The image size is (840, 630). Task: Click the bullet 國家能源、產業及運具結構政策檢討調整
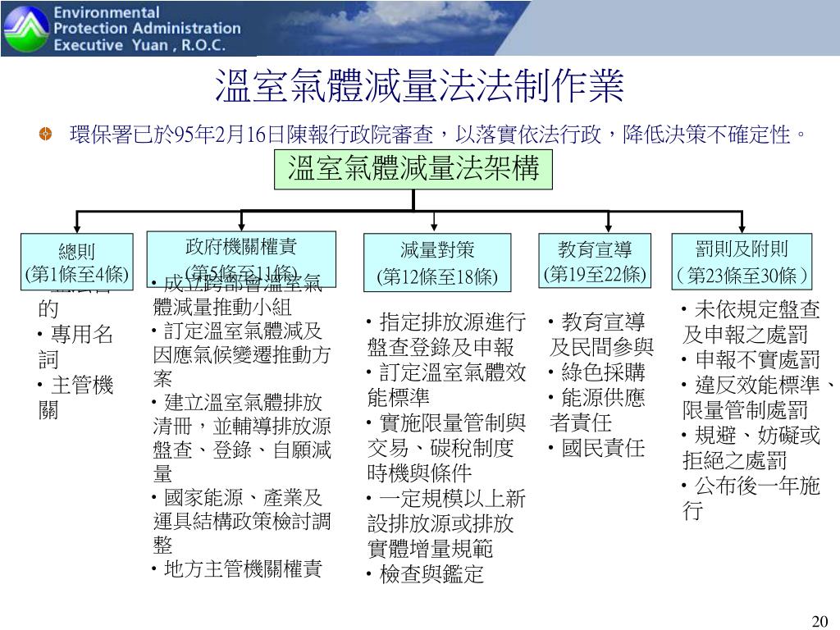point(242,521)
